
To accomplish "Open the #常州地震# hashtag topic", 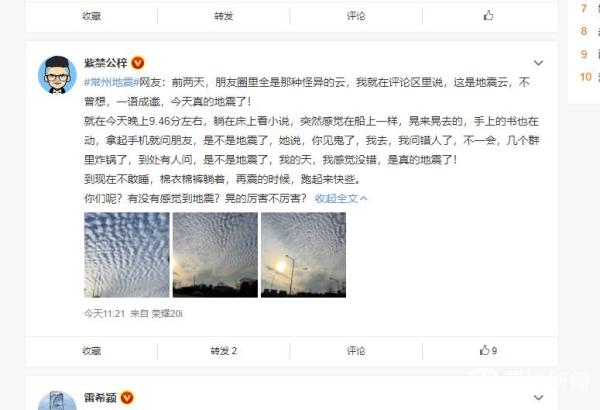I will tap(111, 82).
